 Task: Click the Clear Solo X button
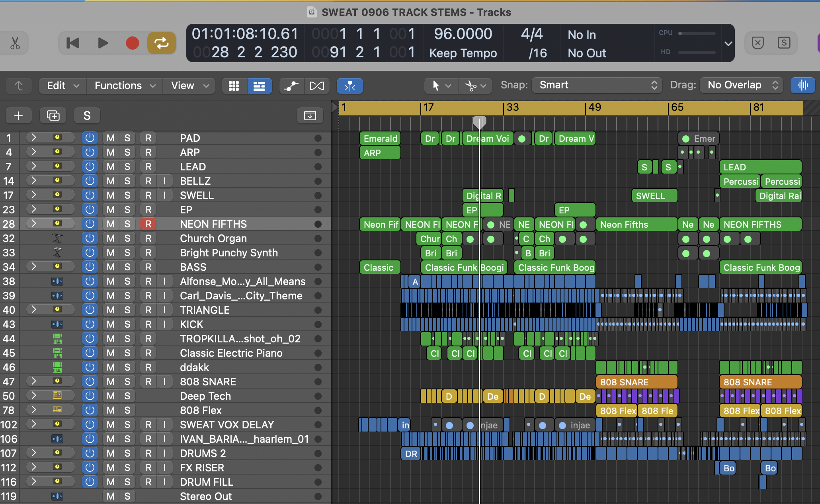758,43
